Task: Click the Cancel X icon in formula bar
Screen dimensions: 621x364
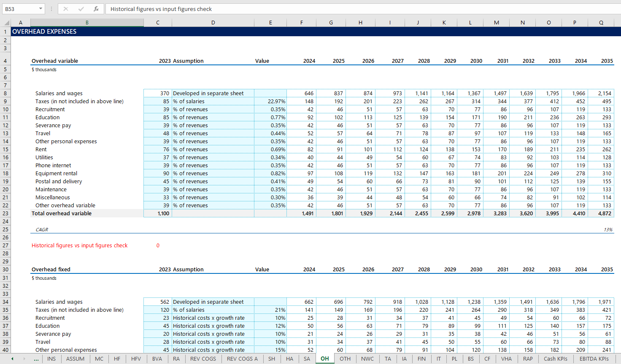Action: point(66,9)
